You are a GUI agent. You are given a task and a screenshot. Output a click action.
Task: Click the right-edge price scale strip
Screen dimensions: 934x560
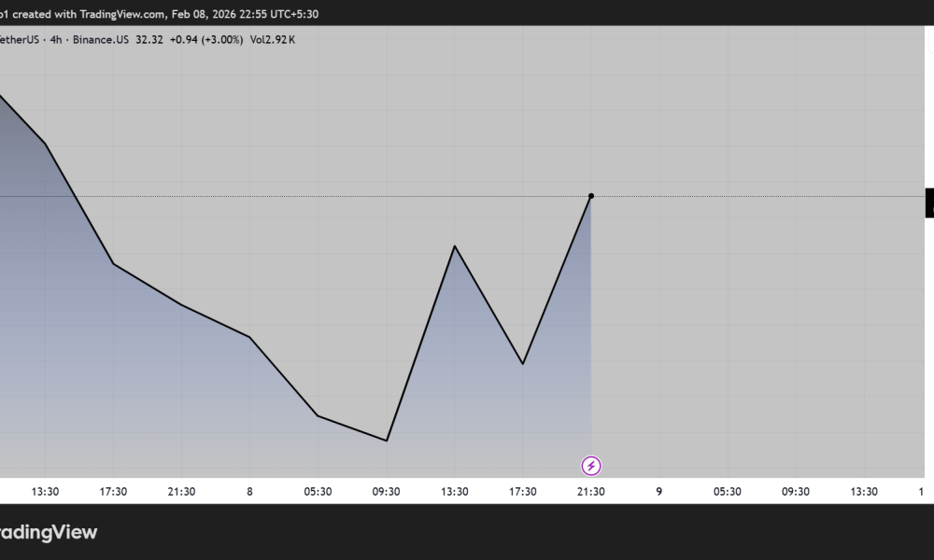pyautogui.click(x=927, y=280)
